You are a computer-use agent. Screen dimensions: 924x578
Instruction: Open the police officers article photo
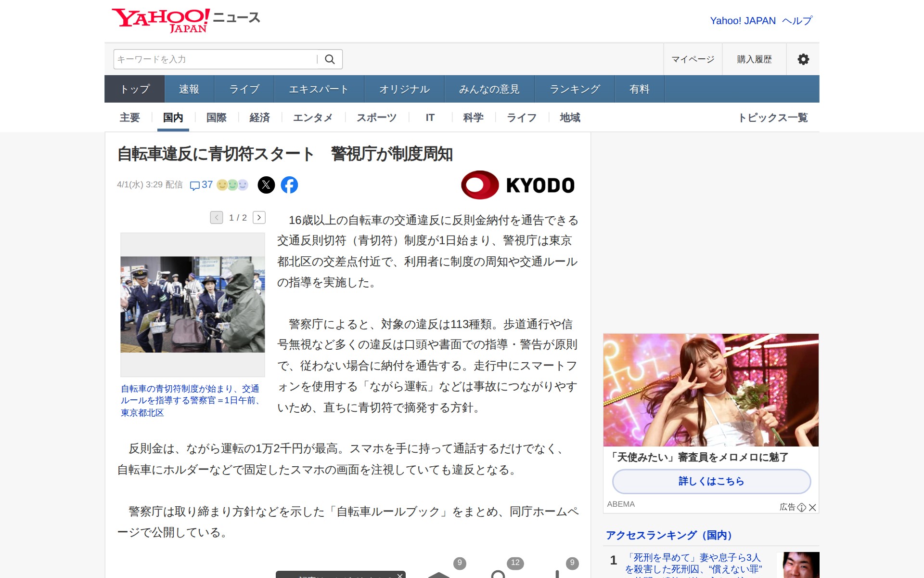pyautogui.click(x=192, y=304)
